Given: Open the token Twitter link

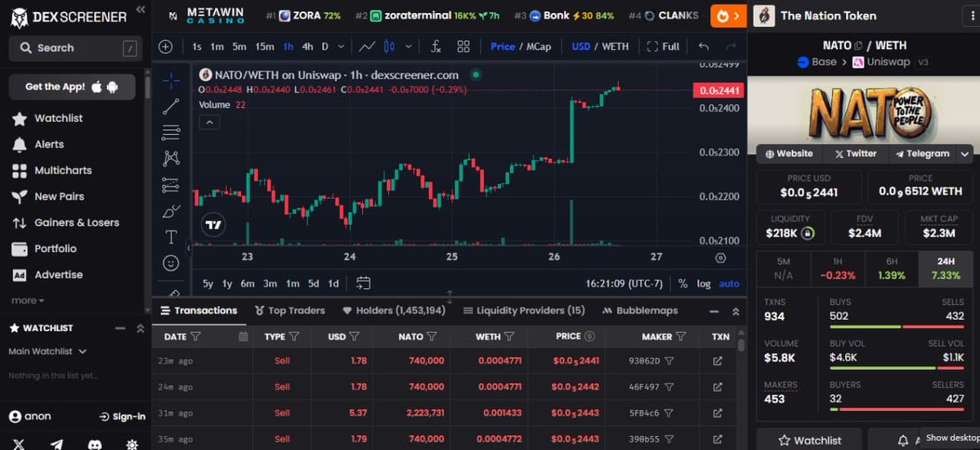Looking at the screenshot, I should (x=855, y=154).
